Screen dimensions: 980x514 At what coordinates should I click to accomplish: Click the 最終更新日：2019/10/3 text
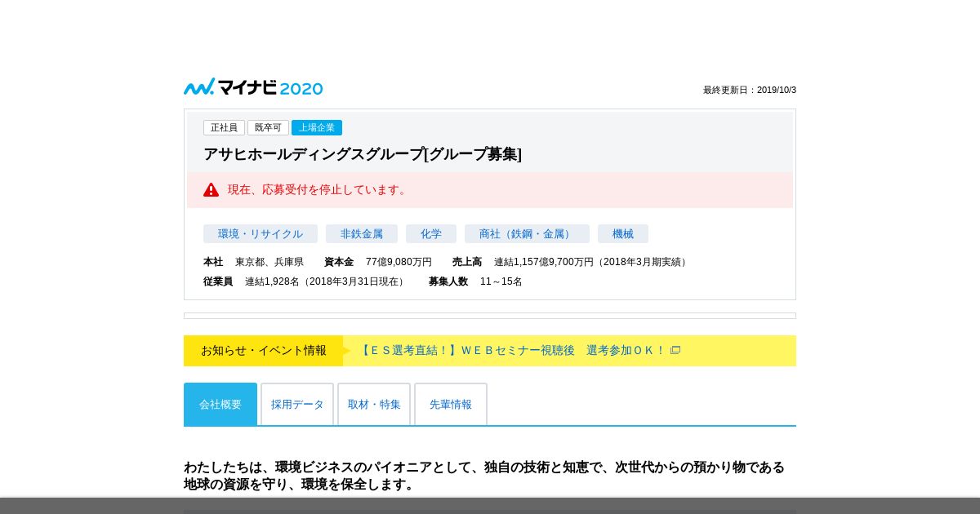pos(750,90)
